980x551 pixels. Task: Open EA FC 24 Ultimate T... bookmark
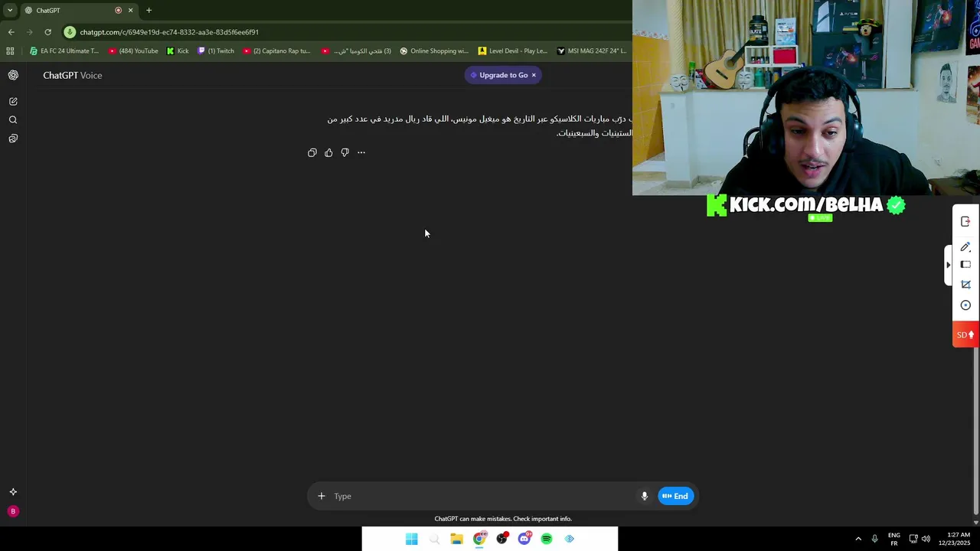[65, 51]
